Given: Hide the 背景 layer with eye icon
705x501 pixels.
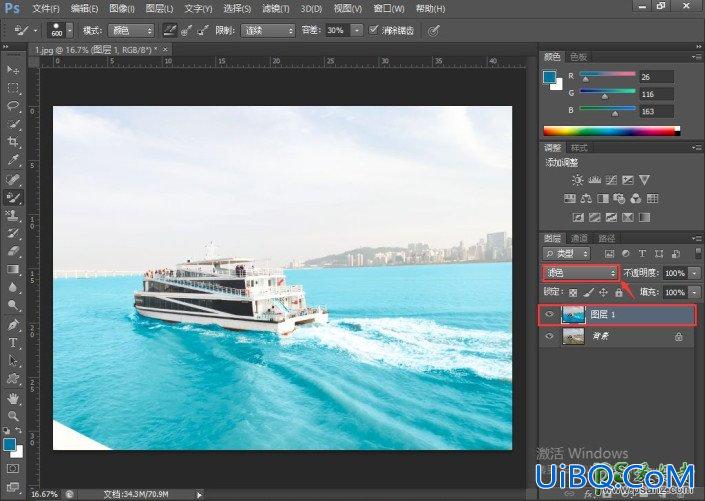Looking at the screenshot, I should click(549, 336).
